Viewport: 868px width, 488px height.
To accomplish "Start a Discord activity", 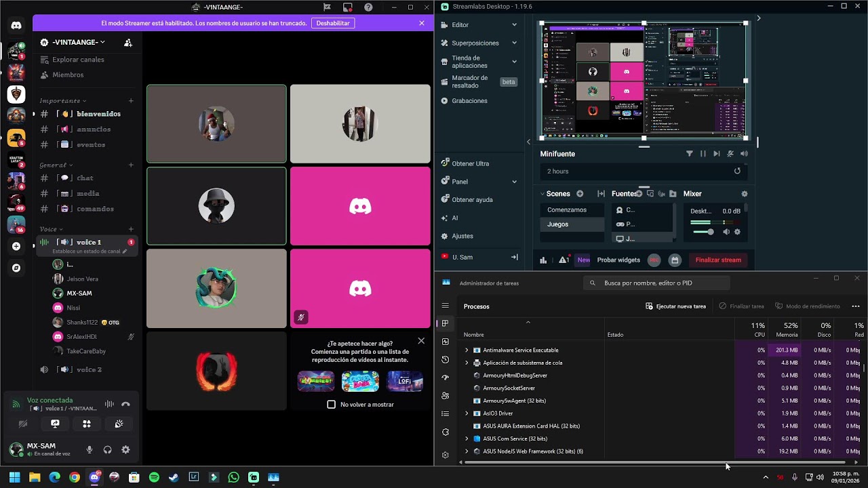I will click(87, 424).
